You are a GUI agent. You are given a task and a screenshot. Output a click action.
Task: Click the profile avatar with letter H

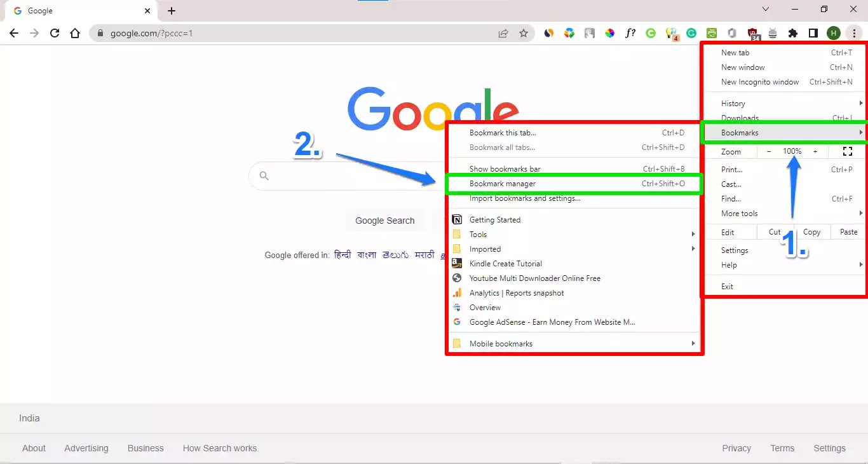click(x=834, y=32)
